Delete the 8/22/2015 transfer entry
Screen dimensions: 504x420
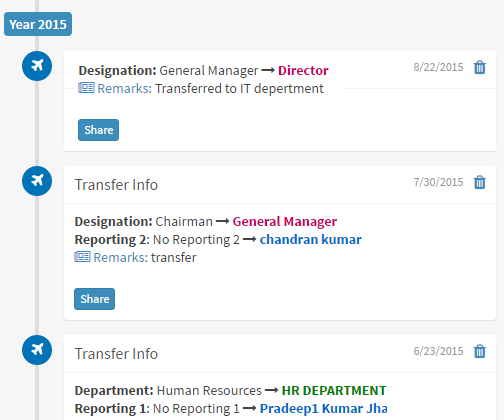480,67
